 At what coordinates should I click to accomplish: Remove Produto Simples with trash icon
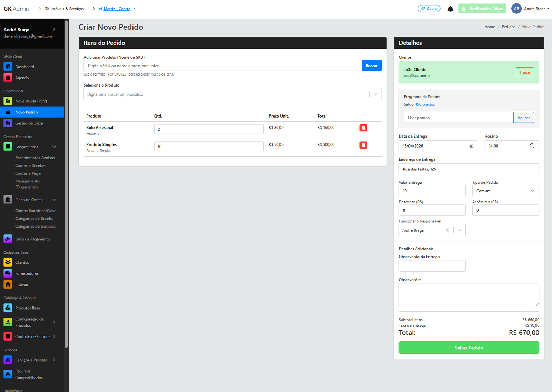pos(363,145)
